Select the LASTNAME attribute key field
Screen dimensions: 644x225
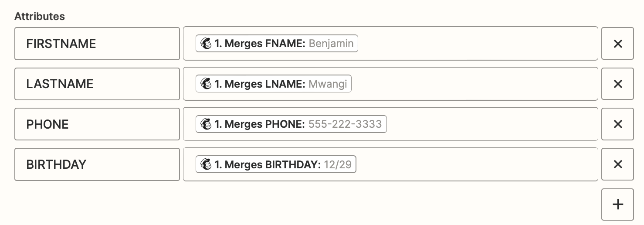pos(97,84)
